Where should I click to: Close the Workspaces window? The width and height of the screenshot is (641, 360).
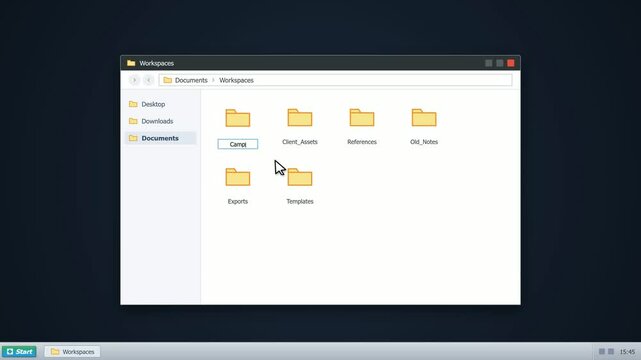tap(511, 63)
